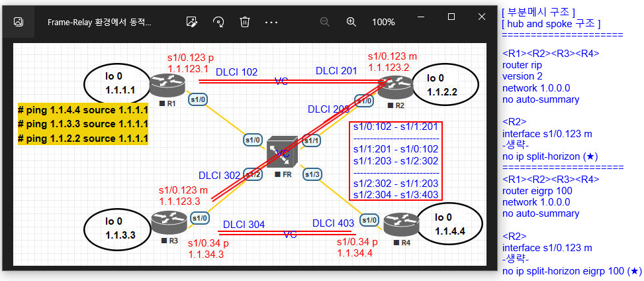Click the s1/3 port label at FR

(312, 175)
